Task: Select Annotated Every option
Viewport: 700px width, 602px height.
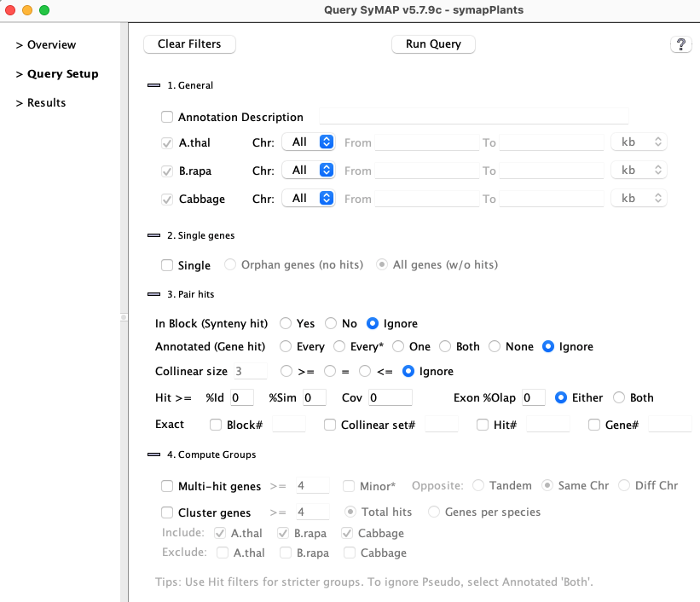Action: (286, 346)
